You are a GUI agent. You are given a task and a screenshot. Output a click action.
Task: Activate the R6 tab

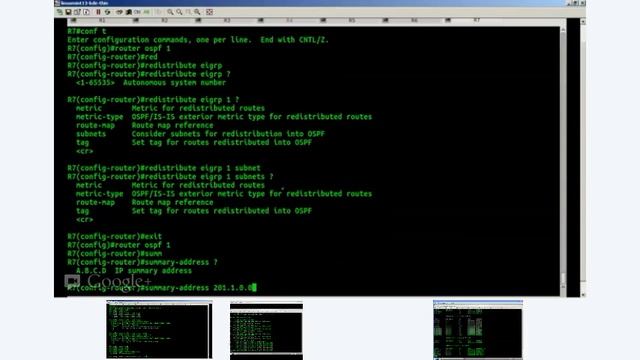pos(414,20)
